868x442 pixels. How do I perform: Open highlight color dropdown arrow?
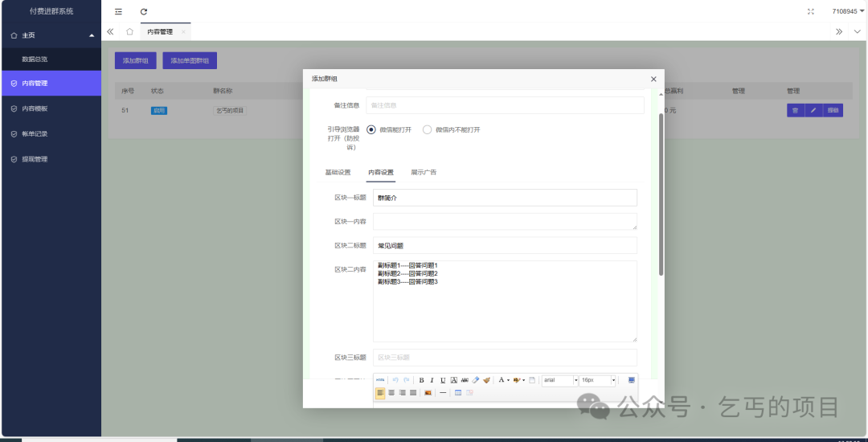coord(524,381)
